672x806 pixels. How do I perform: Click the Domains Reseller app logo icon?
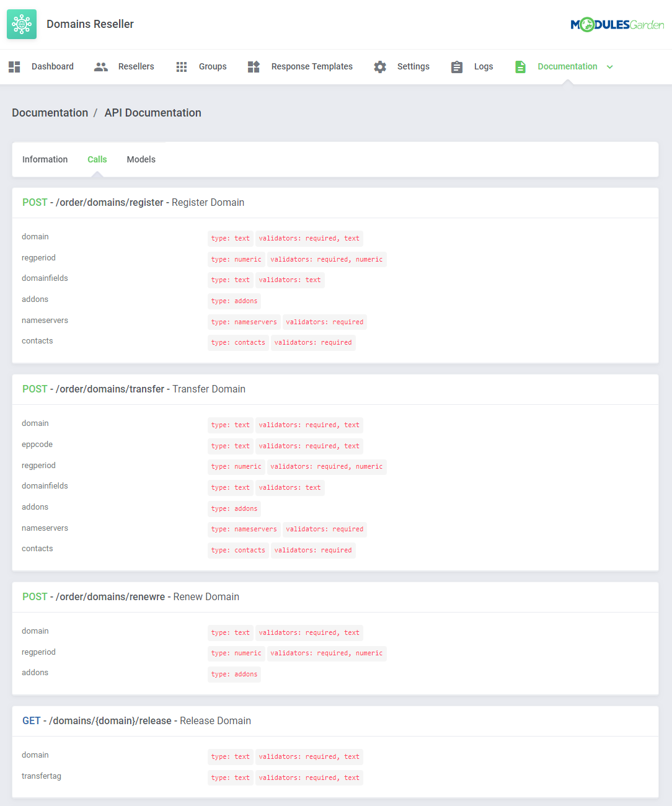click(22, 24)
